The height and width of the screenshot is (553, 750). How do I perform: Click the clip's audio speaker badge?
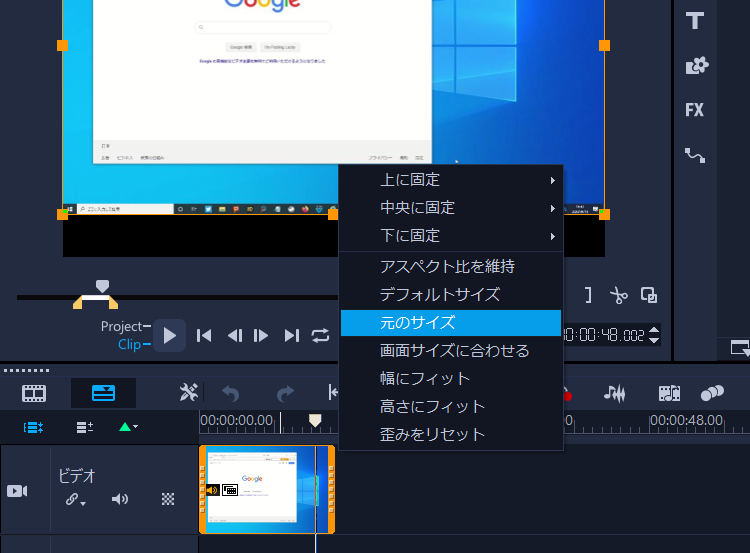tap(212, 490)
